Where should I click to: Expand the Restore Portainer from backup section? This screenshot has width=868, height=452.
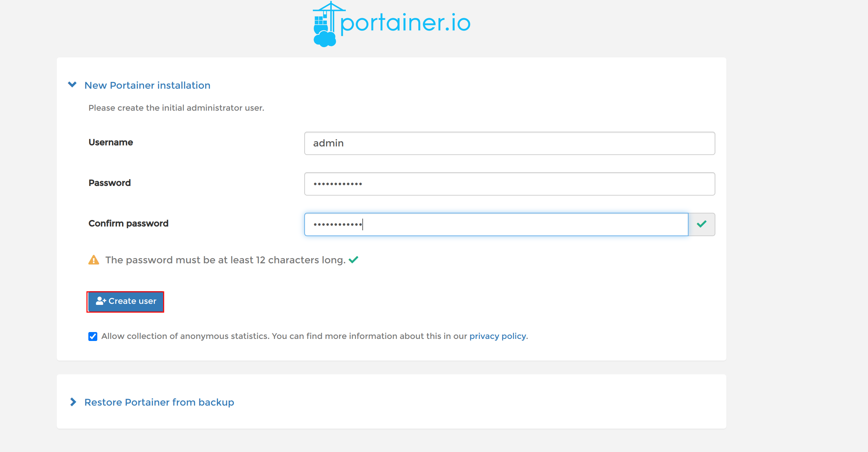click(x=73, y=402)
